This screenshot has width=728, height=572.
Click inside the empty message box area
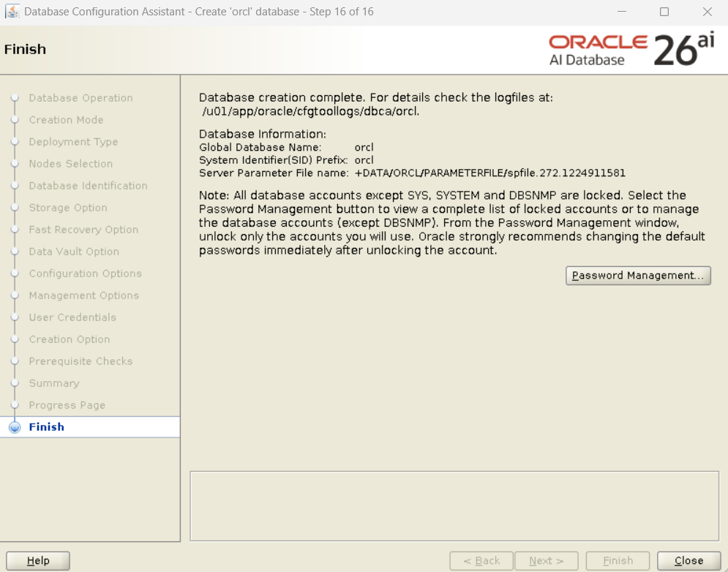454,505
